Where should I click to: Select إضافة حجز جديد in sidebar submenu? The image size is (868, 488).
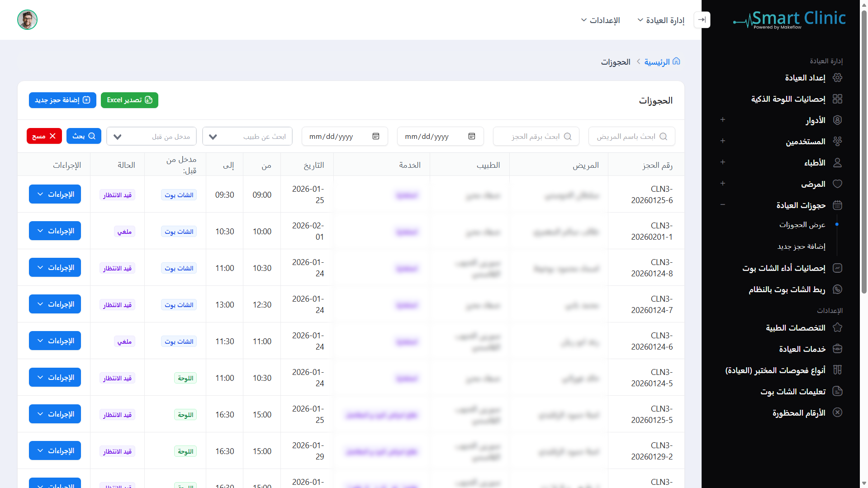[801, 246]
